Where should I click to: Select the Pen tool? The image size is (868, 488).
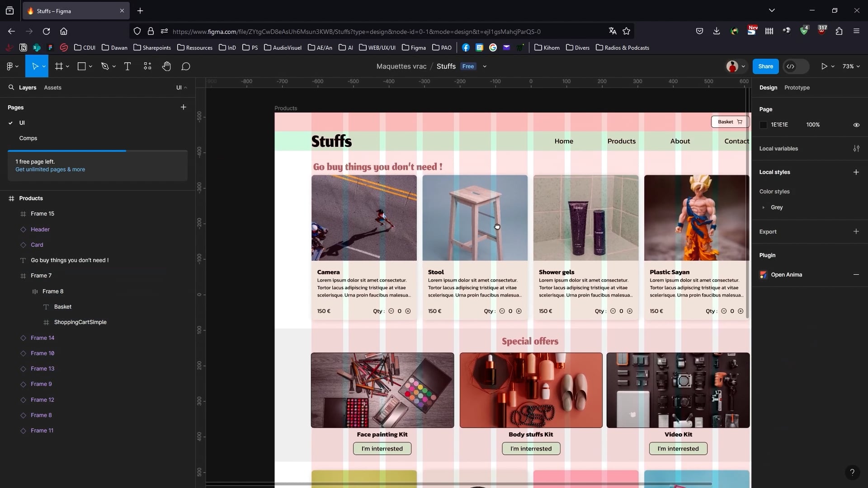pyautogui.click(x=104, y=66)
